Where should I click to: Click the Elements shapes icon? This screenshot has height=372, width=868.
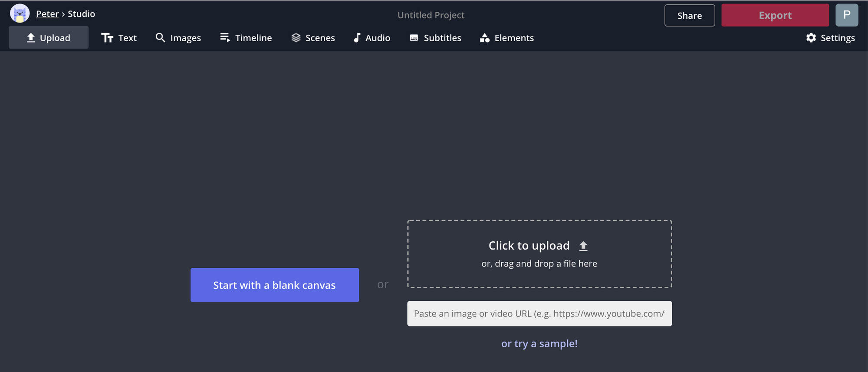click(x=484, y=38)
